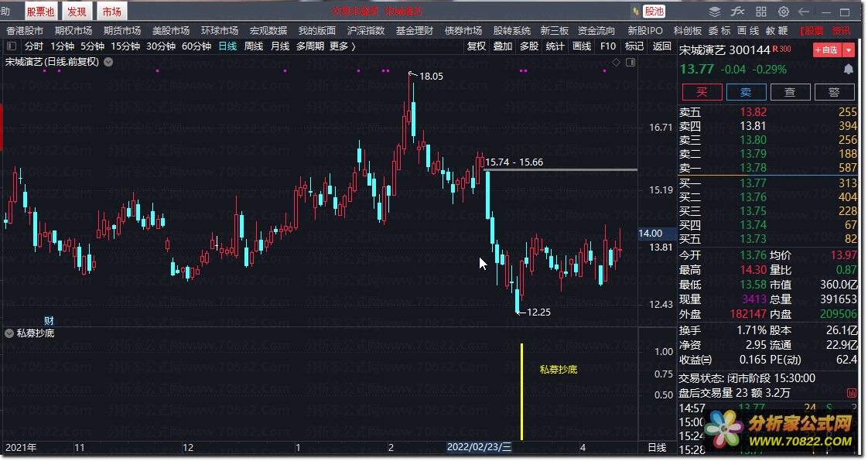Expand the 宋城演艺 chart title dropdown arrow
Screen dimensions: 868x461
click(x=108, y=62)
